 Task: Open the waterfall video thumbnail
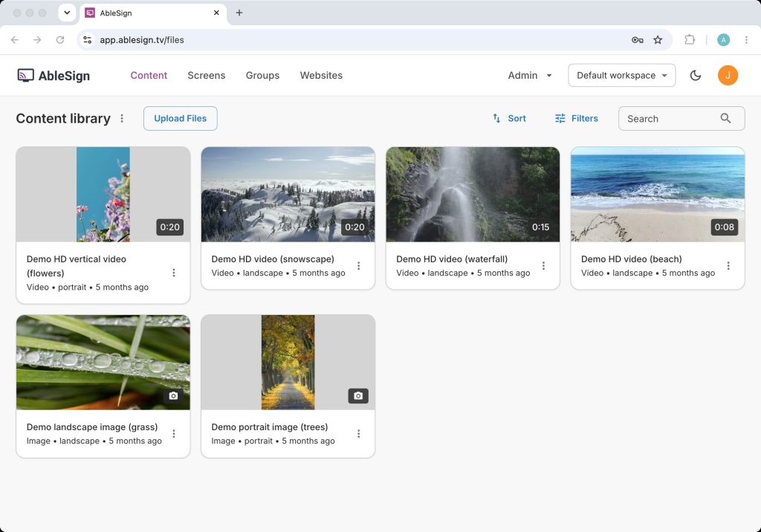click(x=473, y=194)
